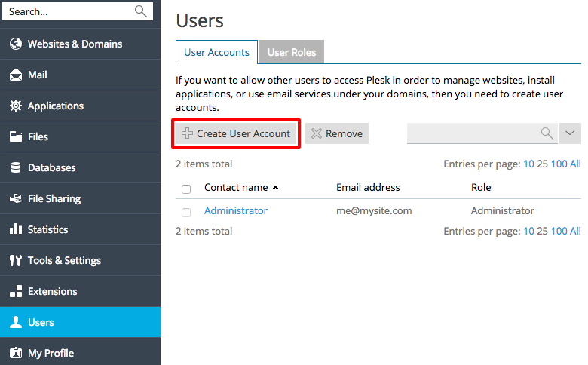Click the blocks icon beside Extensions

coord(16,291)
